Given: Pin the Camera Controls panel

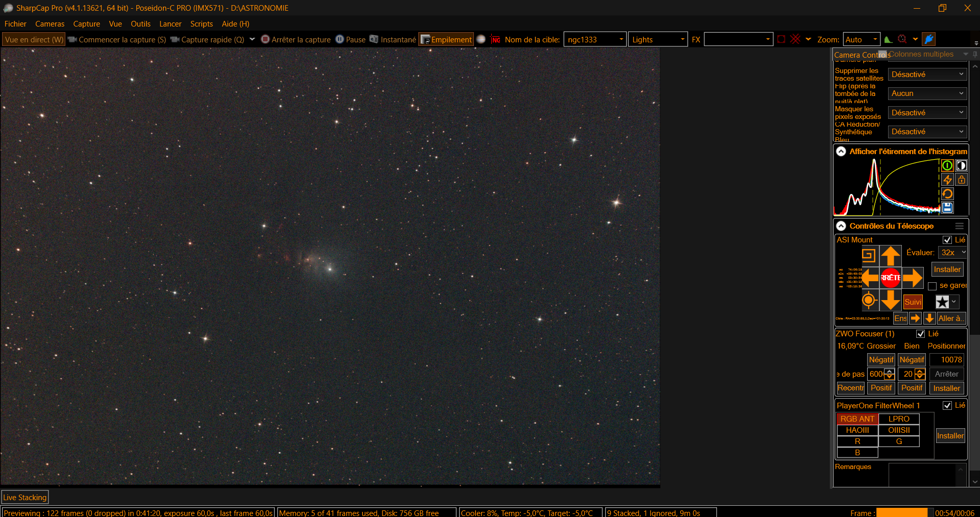Looking at the screenshot, I should [x=975, y=54].
